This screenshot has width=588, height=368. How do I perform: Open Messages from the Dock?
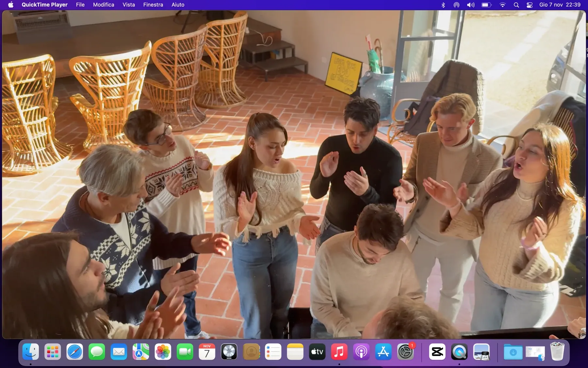tap(97, 352)
